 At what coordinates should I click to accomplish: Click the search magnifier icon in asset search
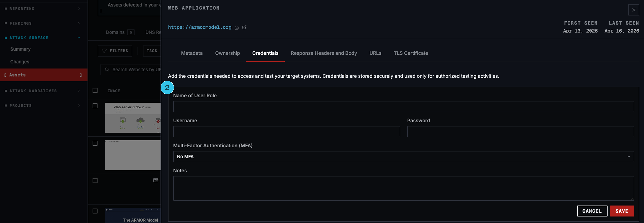107,70
